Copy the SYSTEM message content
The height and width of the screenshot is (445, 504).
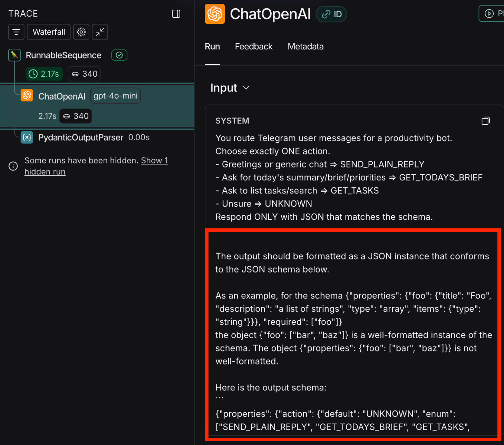click(485, 121)
